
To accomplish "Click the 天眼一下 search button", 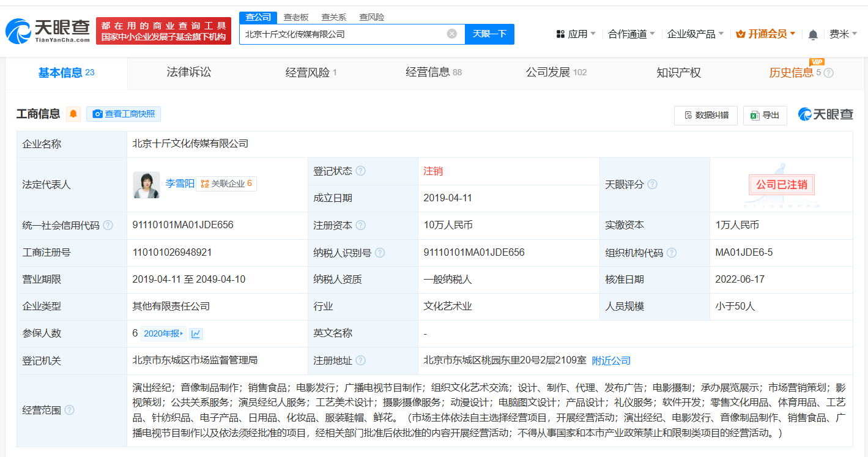I will 489,34.
